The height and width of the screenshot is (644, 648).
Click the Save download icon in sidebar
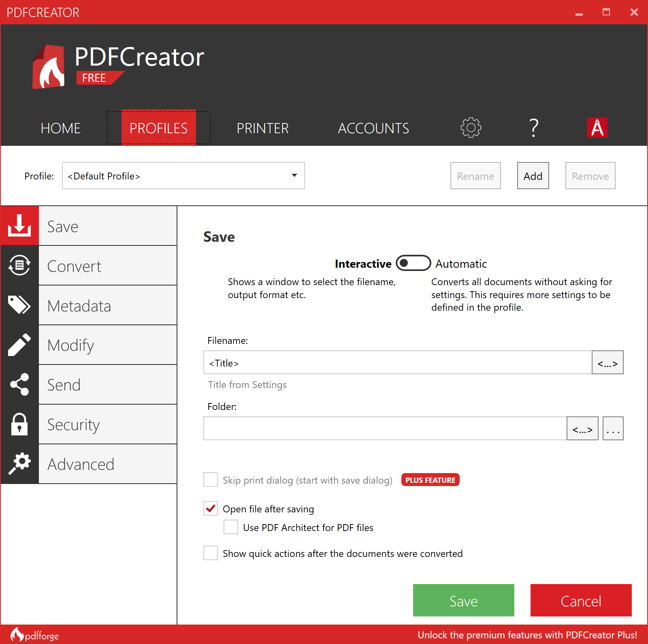19,226
